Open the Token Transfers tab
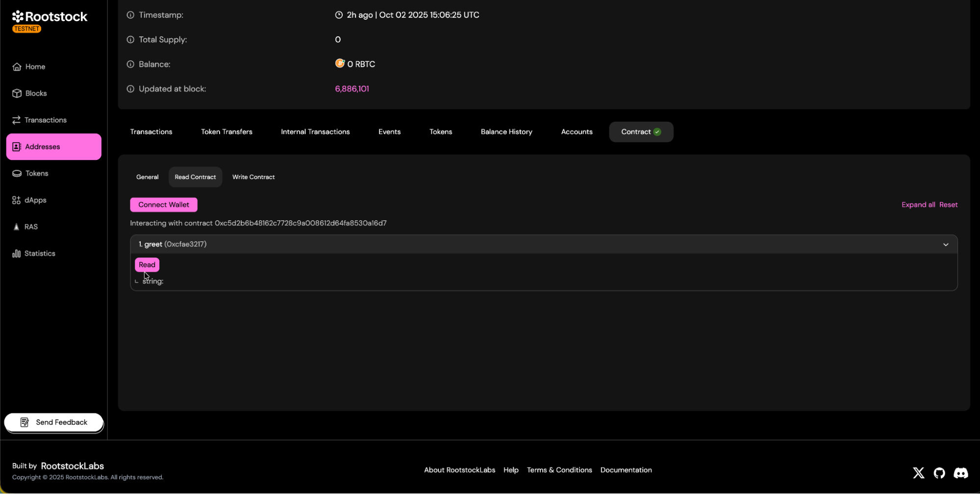980x494 pixels. (226, 132)
